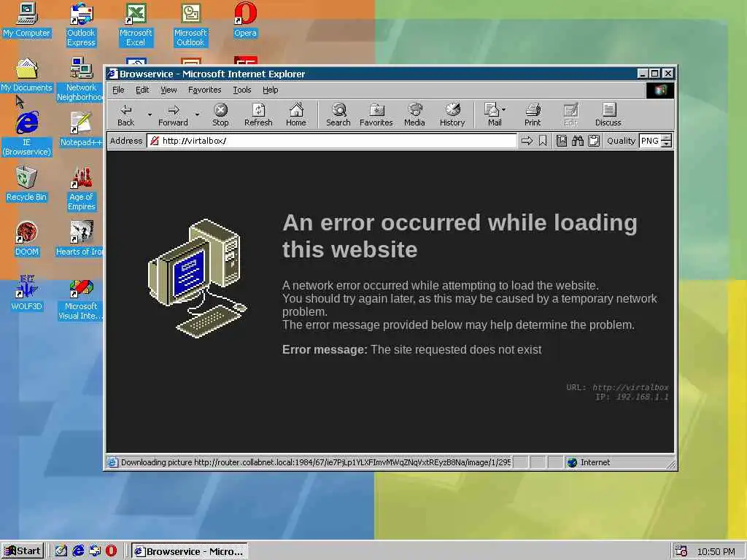Screen dimensions: 747x560
Task: Select the Age of Empires desktop icon
Action: [x=82, y=189]
